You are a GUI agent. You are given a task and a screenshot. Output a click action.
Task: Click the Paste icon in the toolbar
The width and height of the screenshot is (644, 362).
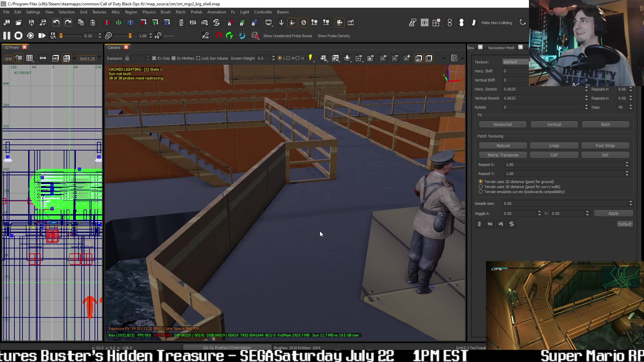(93, 22)
